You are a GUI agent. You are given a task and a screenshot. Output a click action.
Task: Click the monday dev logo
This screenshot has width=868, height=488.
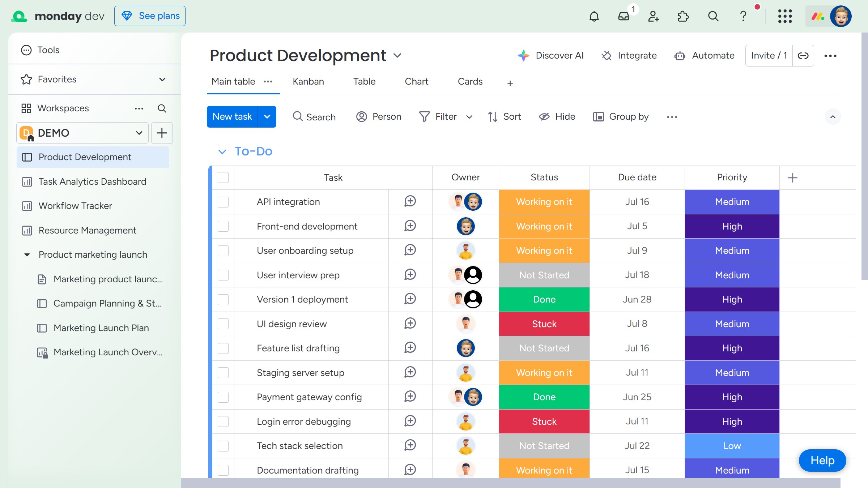point(58,16)
